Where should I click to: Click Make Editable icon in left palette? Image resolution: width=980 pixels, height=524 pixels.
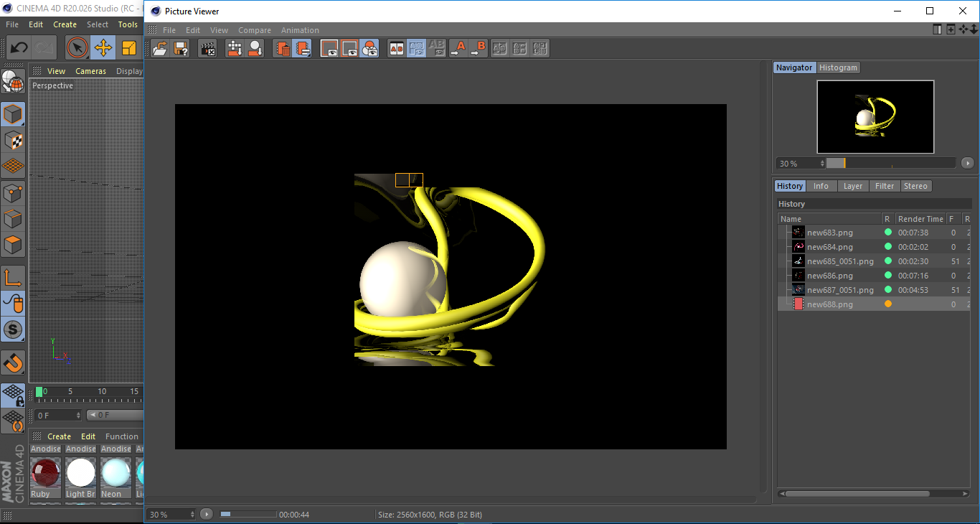13,82
